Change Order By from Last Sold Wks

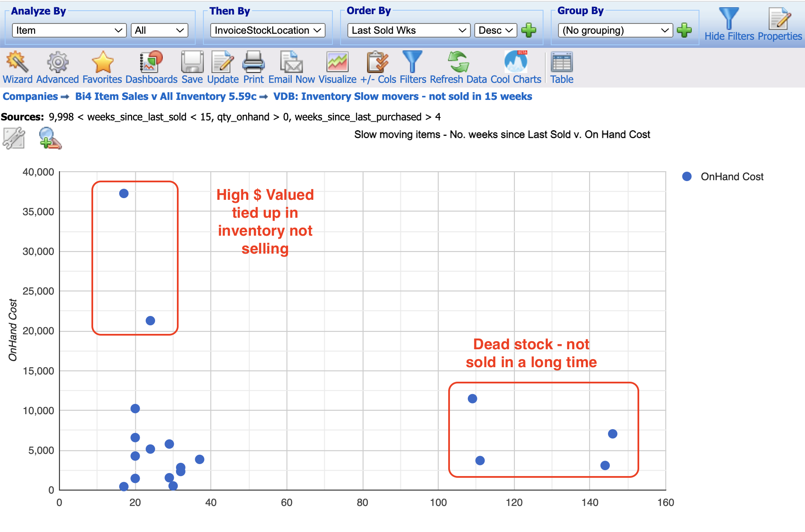coord(408,30)
